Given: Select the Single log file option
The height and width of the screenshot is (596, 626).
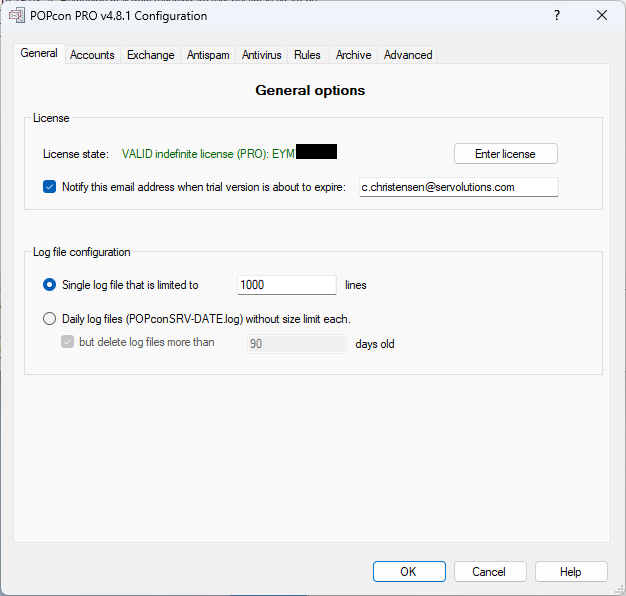Looking at the screenshot, I should point(50,285).
